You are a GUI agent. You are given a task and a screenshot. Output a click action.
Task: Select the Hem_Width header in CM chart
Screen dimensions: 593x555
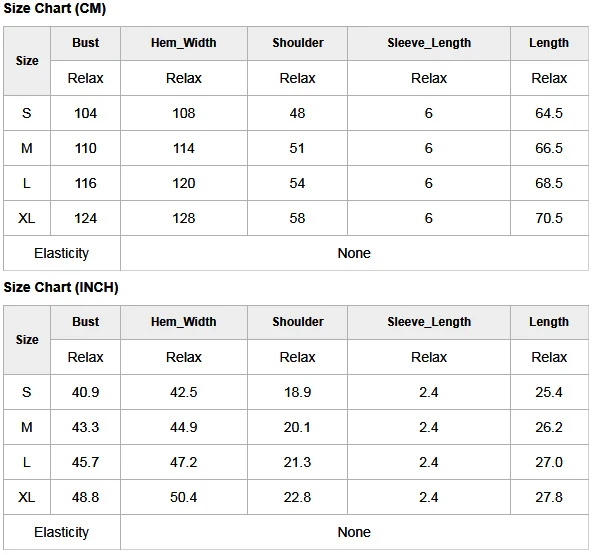[x=184, y=43]
